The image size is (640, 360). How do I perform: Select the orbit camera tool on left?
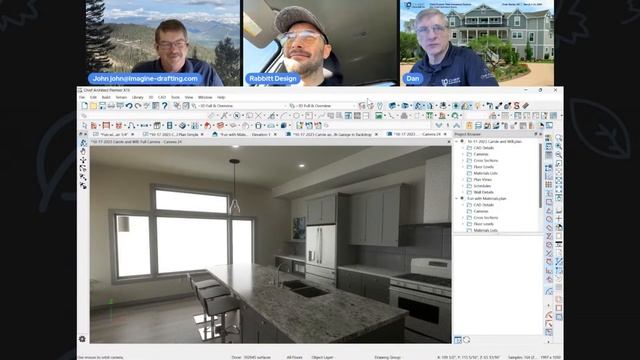83,143
